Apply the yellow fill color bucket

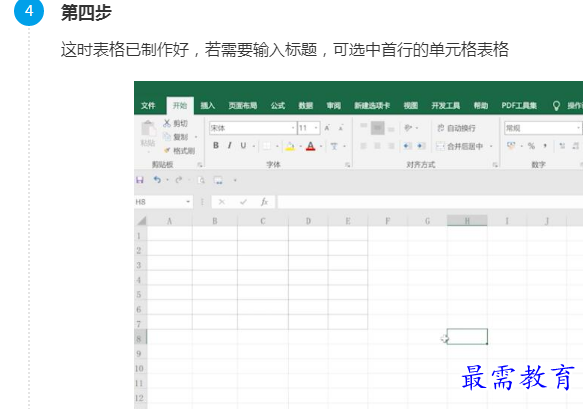(290, 146)
